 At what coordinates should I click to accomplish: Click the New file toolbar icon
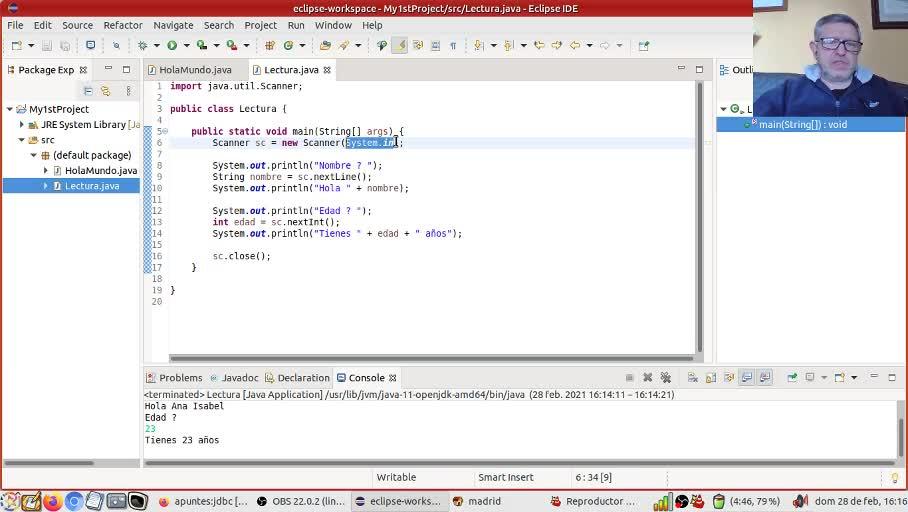(16, 45)
